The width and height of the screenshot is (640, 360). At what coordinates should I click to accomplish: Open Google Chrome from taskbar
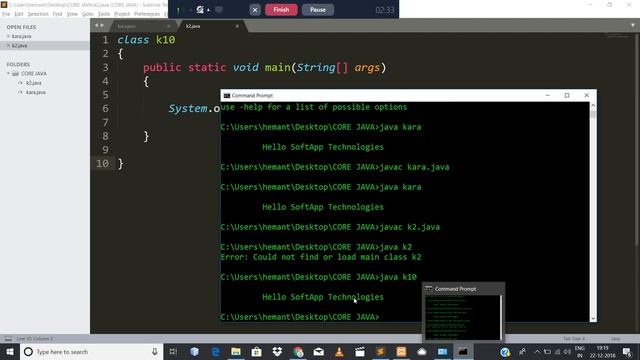298,351
